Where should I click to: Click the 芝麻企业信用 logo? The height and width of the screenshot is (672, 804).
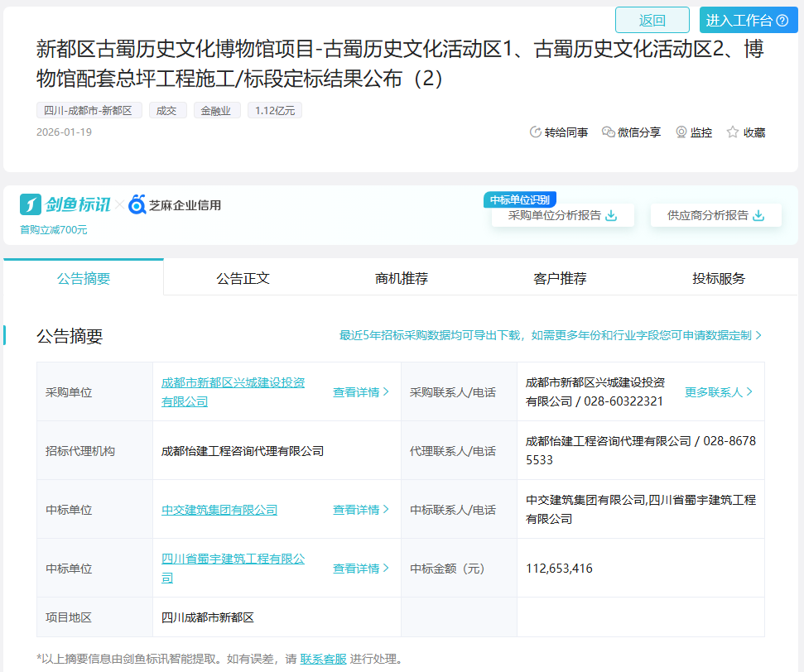click(x=175, y=204)
